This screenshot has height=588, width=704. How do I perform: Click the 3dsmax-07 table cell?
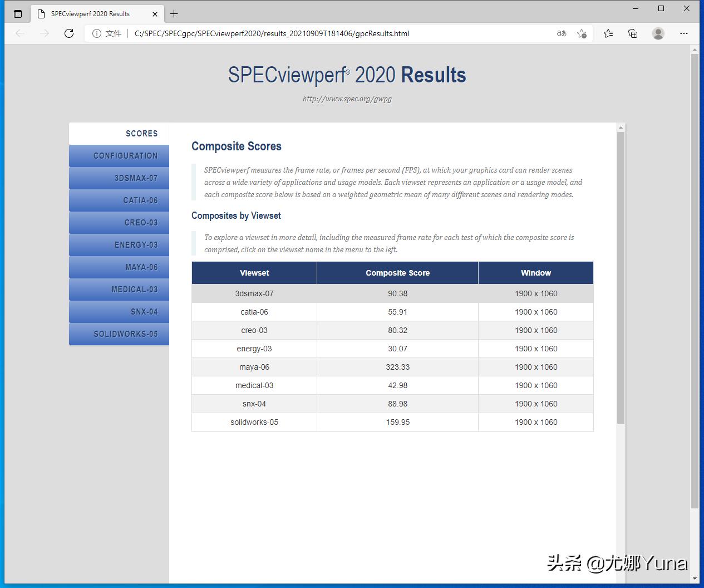pyautogui.click(x=254, y=293)
